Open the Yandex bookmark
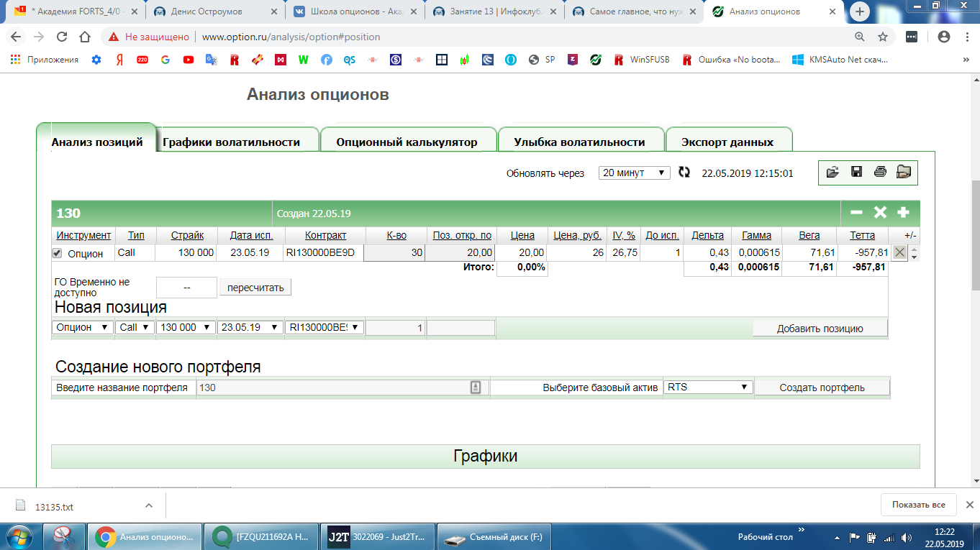The width and height of the screenshot is (980, 550). [x=119, y=60]
